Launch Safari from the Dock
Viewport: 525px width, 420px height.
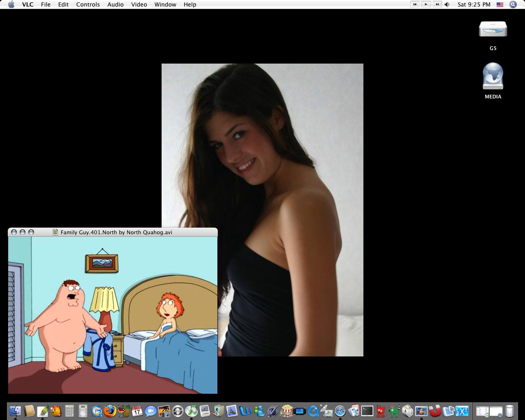(340, 411)
